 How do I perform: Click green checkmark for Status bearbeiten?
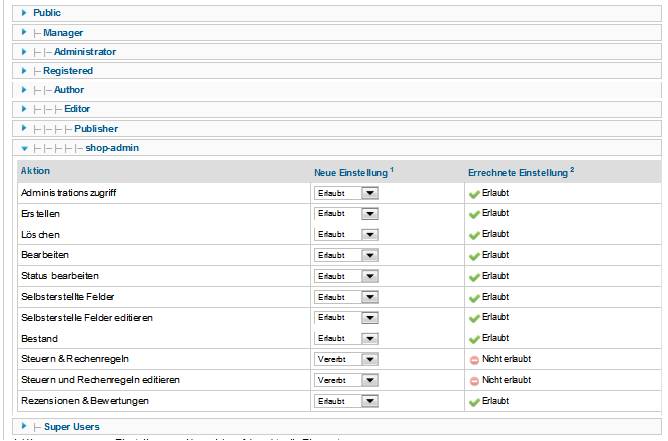474,276
